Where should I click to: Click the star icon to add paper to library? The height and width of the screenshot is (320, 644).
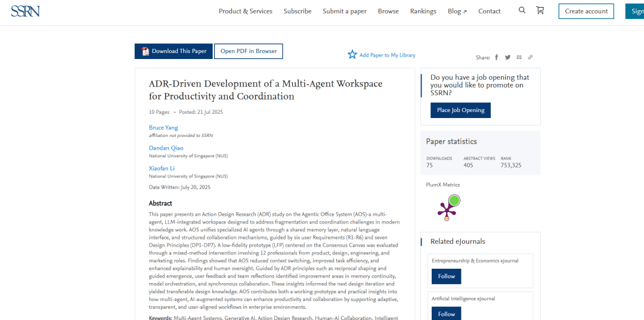pyautogui.click(x=352, y=55)
